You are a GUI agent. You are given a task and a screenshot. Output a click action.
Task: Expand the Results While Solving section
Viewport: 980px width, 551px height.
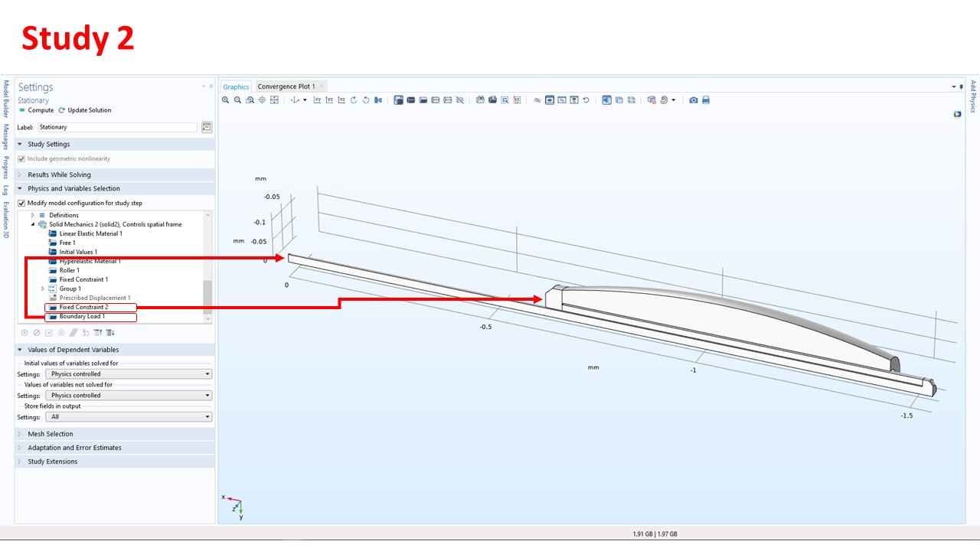tap(59, 175)
